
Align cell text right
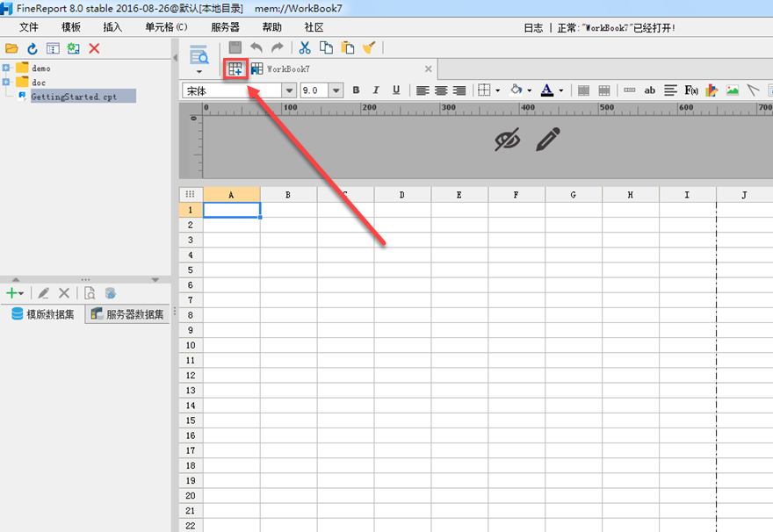pos(459,90)
